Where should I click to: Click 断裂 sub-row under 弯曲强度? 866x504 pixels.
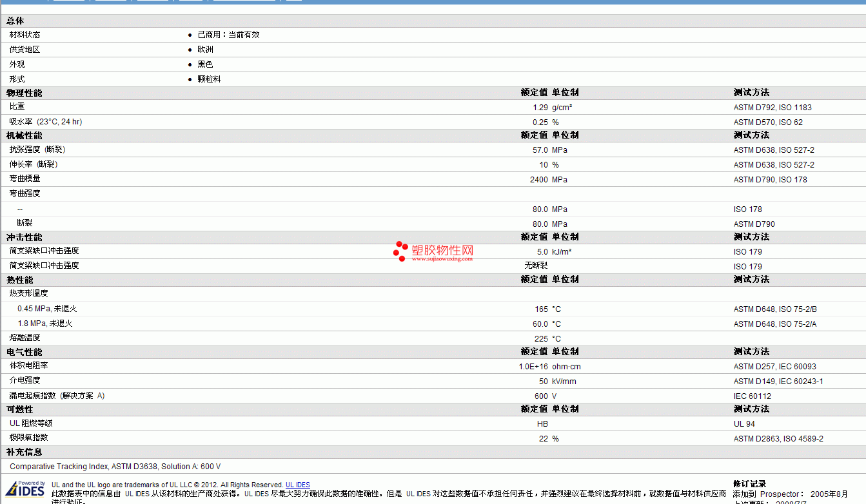tap(25, 223)
